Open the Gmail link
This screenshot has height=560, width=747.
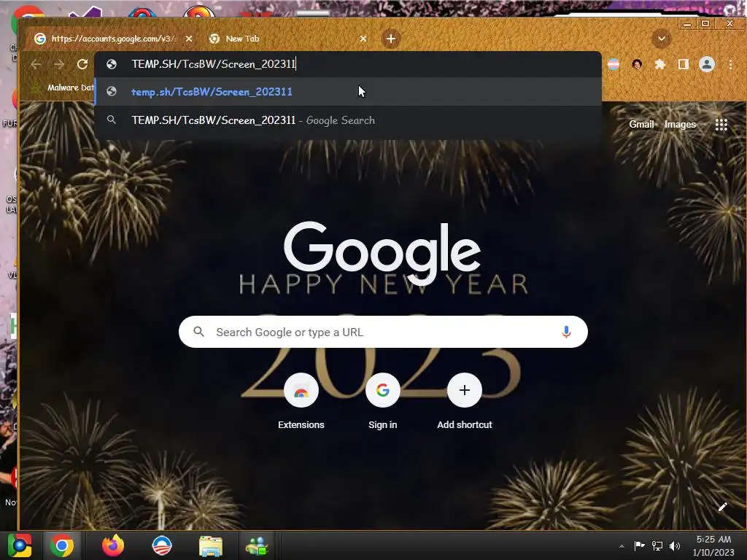(641, 124)
